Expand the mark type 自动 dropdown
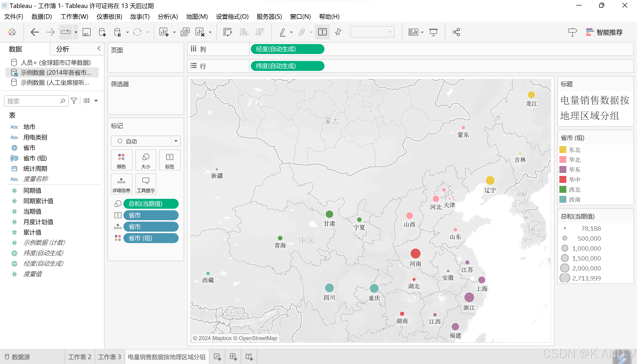The width and height of the screenshot is (637, 364). (x=176, y=141)
